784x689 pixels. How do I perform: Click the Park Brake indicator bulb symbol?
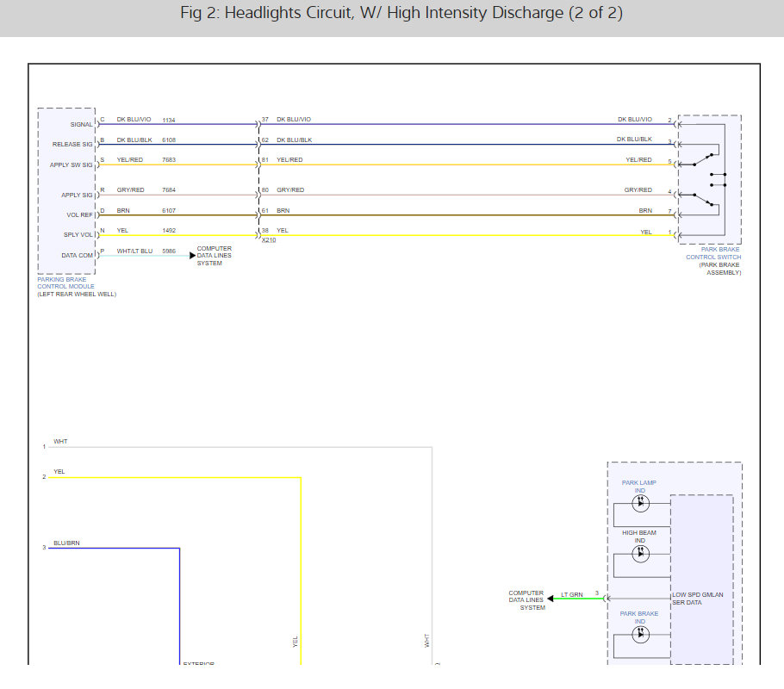(640, 634)
